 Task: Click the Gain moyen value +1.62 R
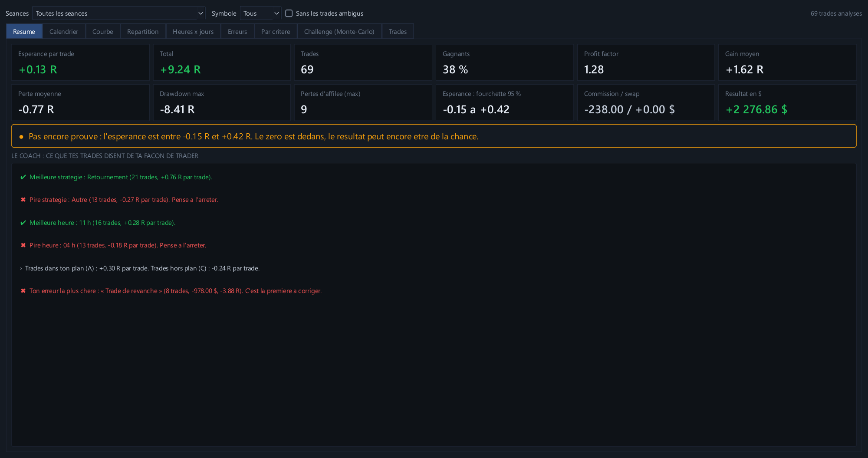[744, 69]
